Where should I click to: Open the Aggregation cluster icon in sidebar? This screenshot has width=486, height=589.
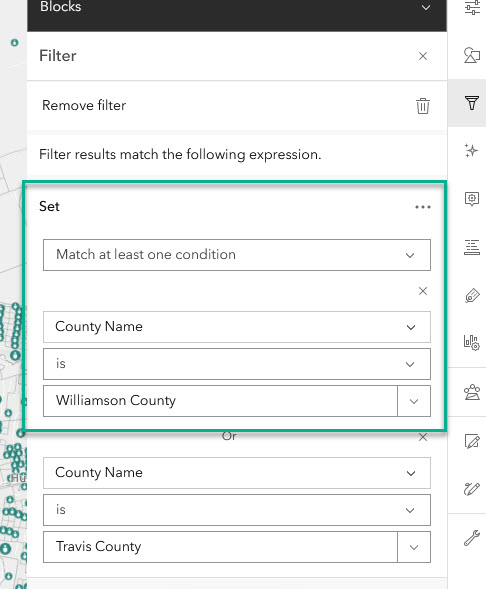[472, 393]
